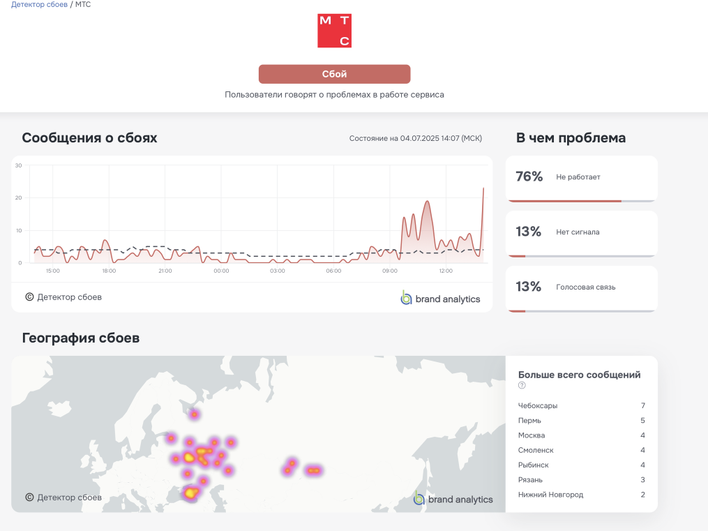Image resolution: width=708 pixels, height=531 pixels.
Task: Click the 09:00 label on chart axis
Action: click(x=390, y=271)
